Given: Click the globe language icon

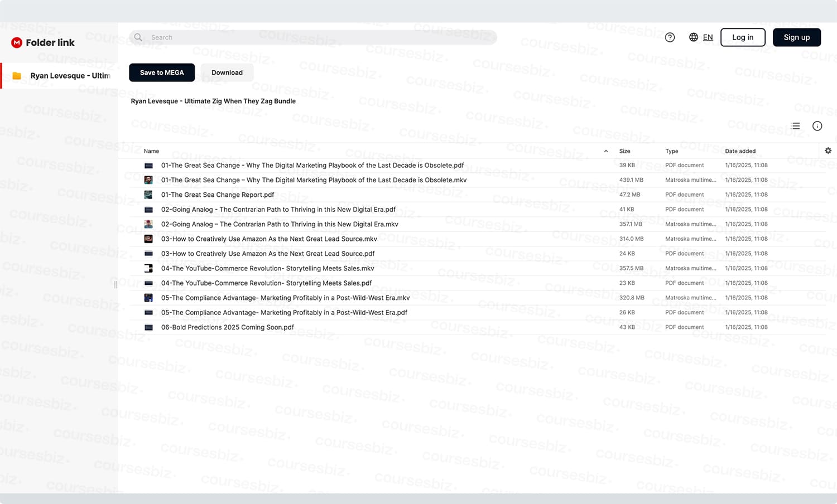Looking at the screenshot, I should coord(694,37).
